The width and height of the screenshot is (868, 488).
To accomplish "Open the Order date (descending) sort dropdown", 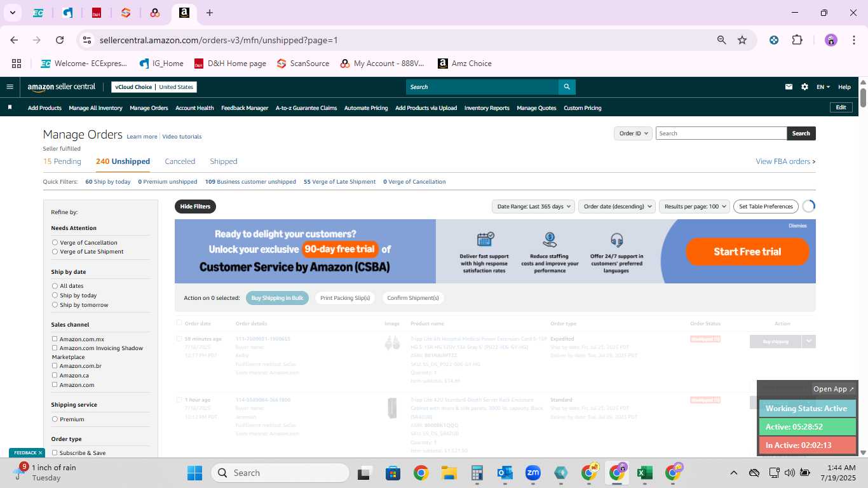I will click(x=618, y=207).
